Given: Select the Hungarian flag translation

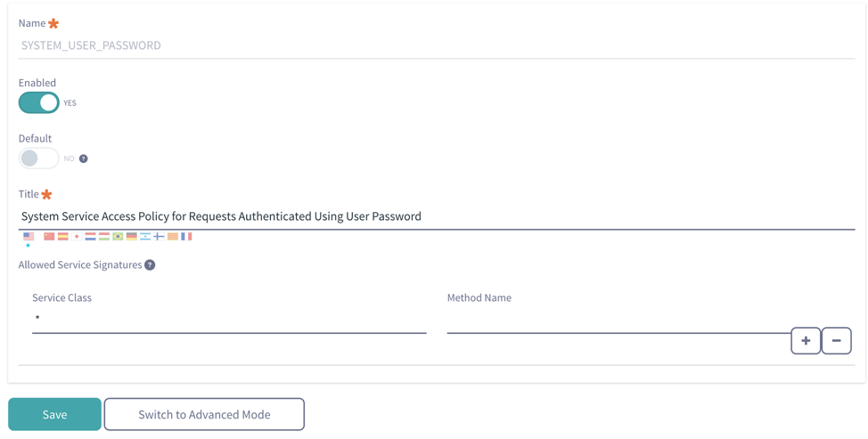Looking at the screenshot, I should click(x=103, y=237).
